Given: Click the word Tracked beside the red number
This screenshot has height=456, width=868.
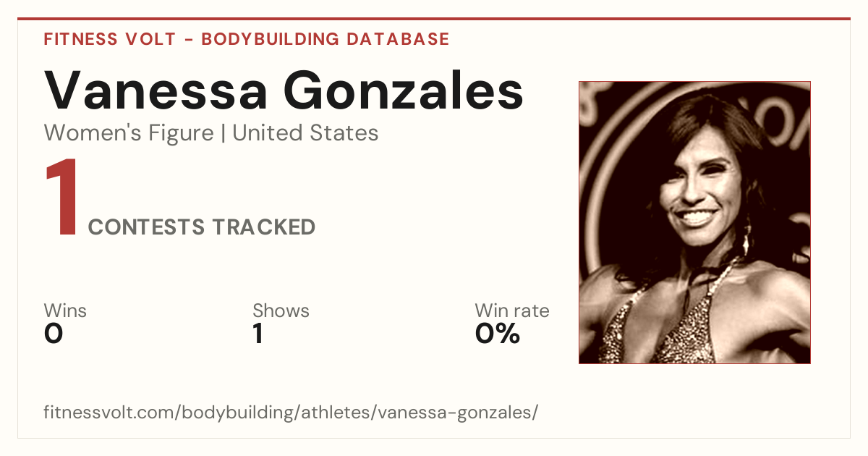Looking at the screenshot, I should (263, 227).
